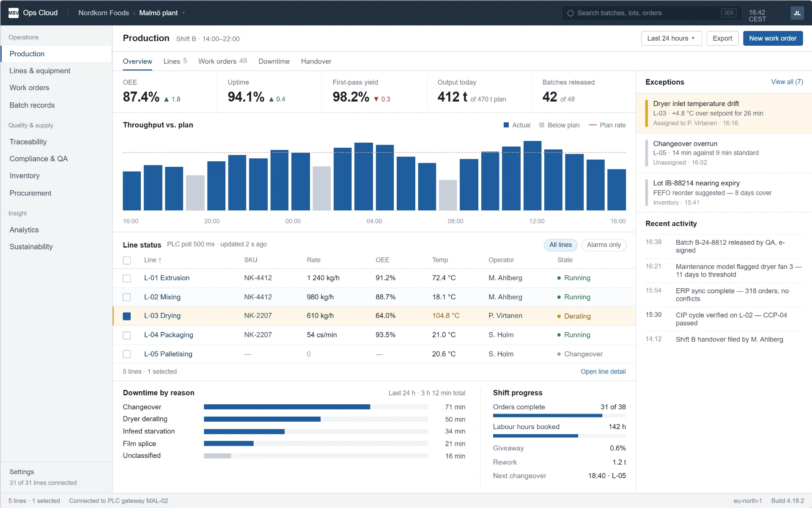
Task: Select the All lines filter pill
Action: pyautogui.click(x=560, y=245)
